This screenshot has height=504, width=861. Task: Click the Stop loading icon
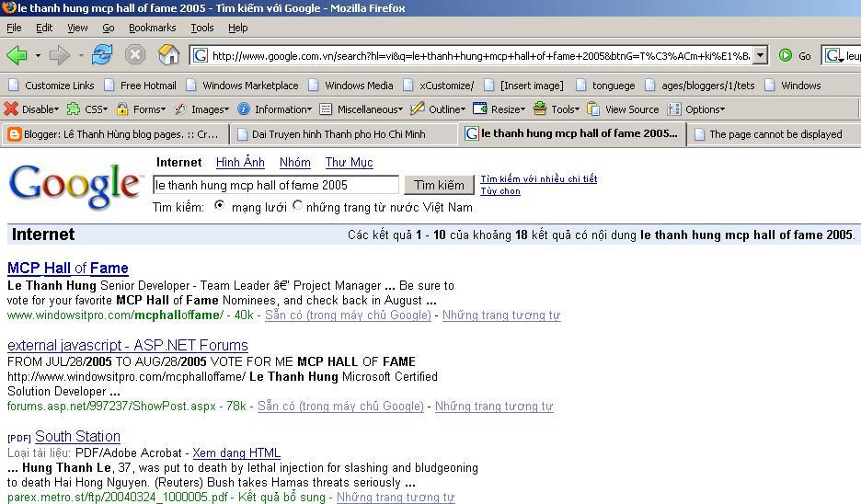click(135, 55)
